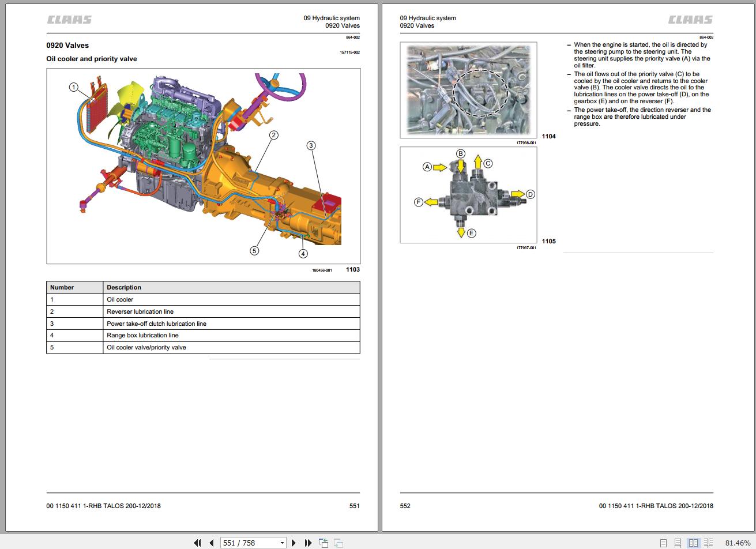Jump to the last page

click(x=308, y=543)
